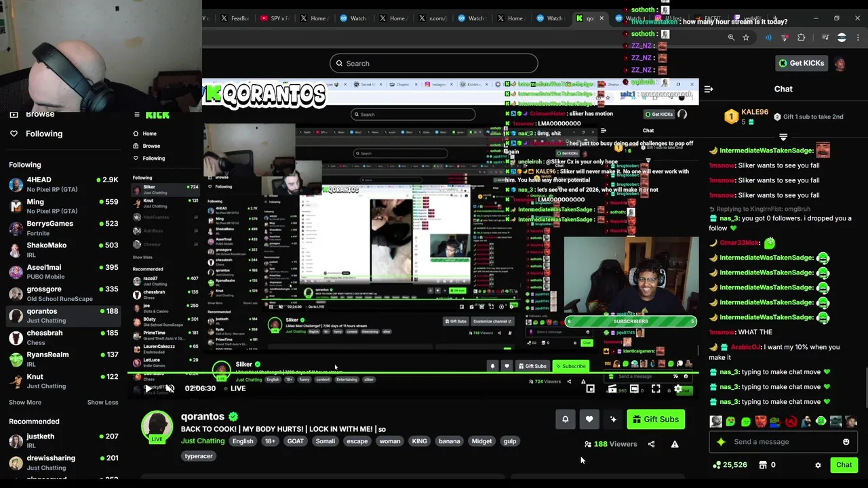The height and width of the screenshot is (488, 868).
Task: Click the GOAT stream tag
Action: click(x=296, y=441)
